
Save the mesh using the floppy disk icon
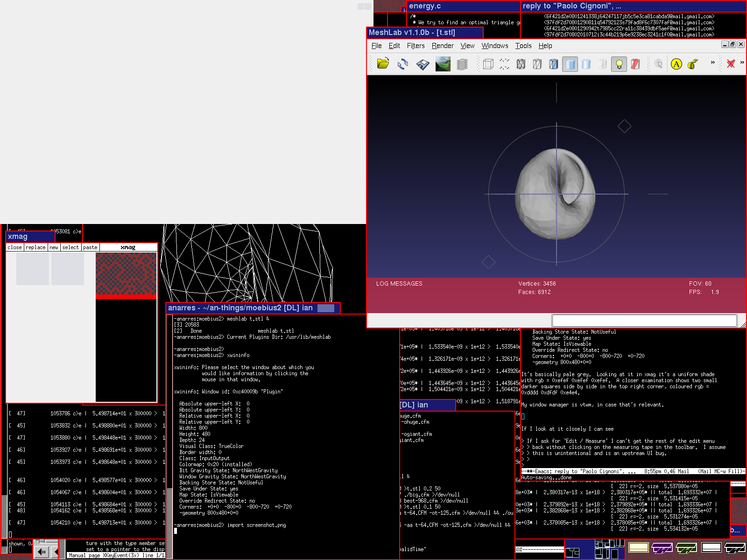pyautogui.click(x=423, y=64)
